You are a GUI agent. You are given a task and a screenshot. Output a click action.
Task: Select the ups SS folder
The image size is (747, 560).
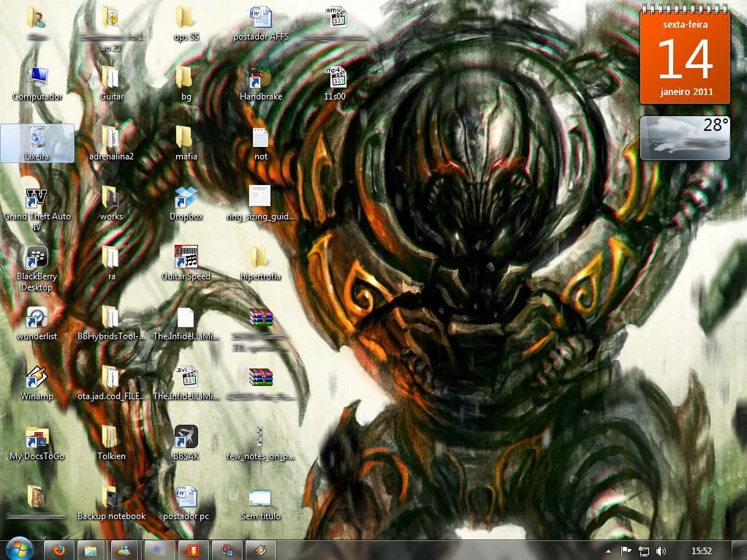[186, 24]
